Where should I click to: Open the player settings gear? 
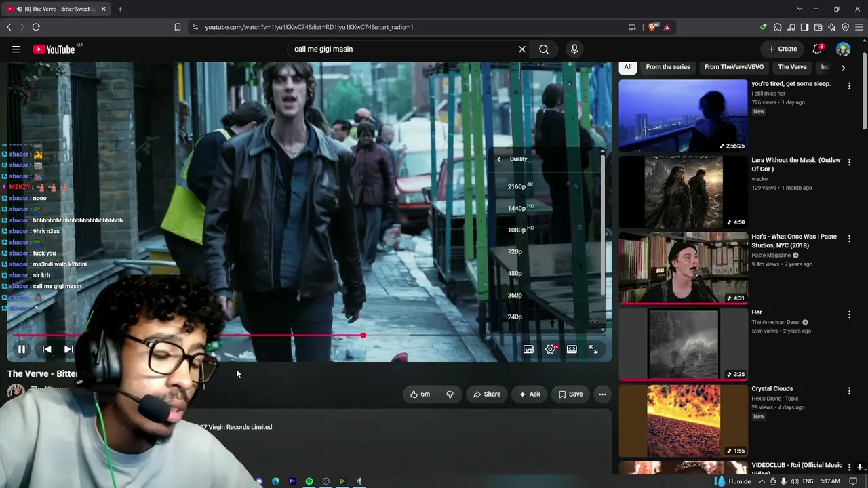[551, 349]
